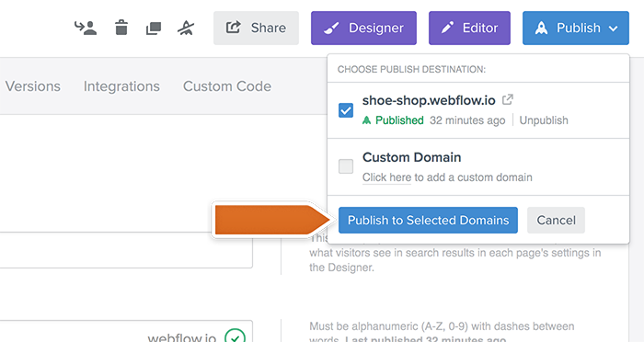Image resolution: width=644 pixels, height=342 pixels.
Task: Uncheck the shoe-shop.webflow.io checkbox
Action: 346,110
